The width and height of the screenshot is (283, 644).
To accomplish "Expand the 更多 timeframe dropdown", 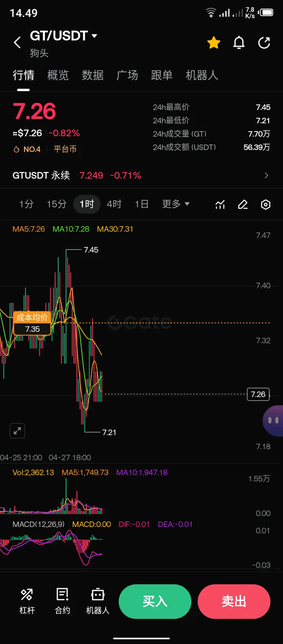I will (176, 204).
